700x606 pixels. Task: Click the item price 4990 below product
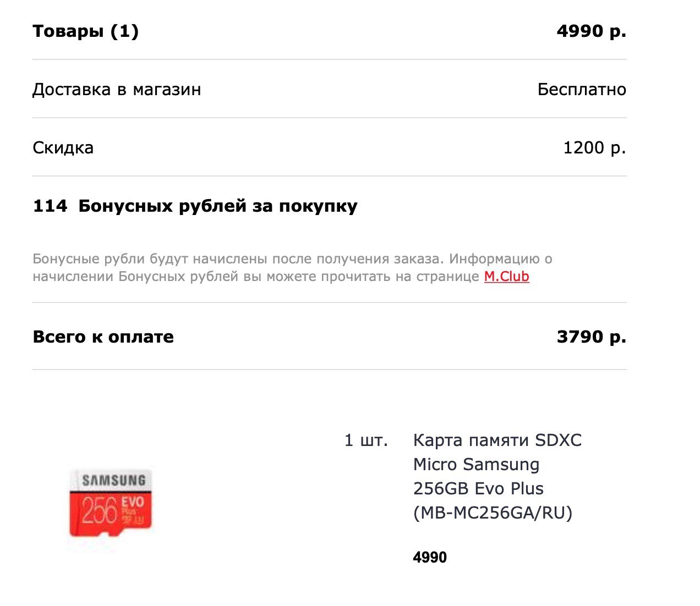coord(430,558)
